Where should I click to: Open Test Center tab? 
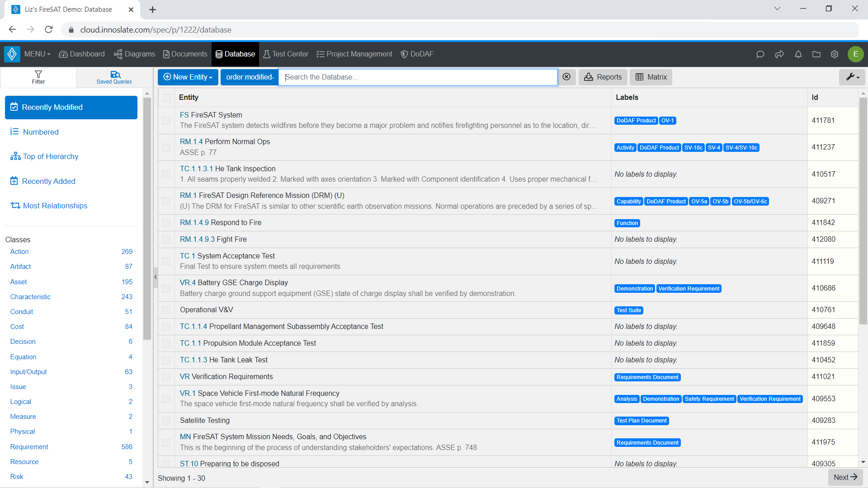click(286, 54)
